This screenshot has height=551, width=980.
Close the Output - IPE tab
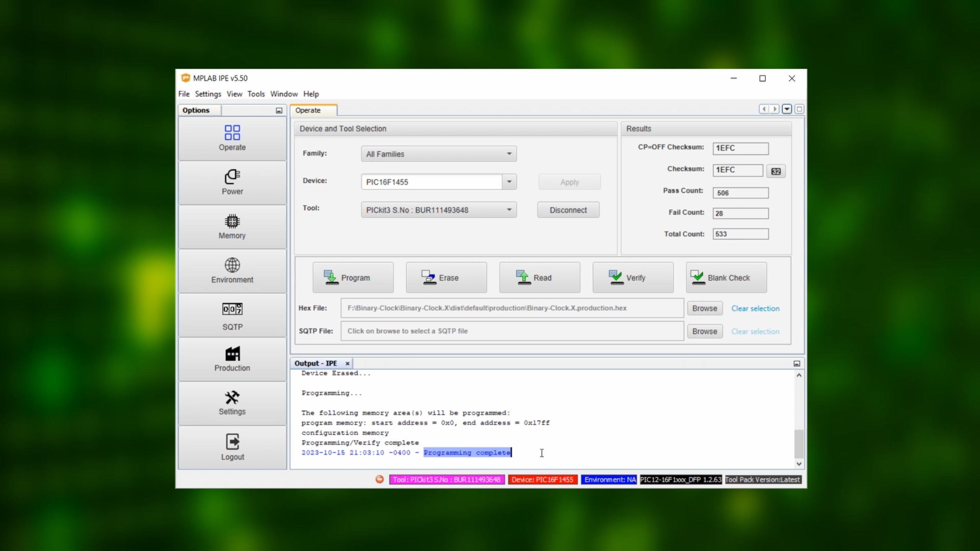[x=347, y=364]
